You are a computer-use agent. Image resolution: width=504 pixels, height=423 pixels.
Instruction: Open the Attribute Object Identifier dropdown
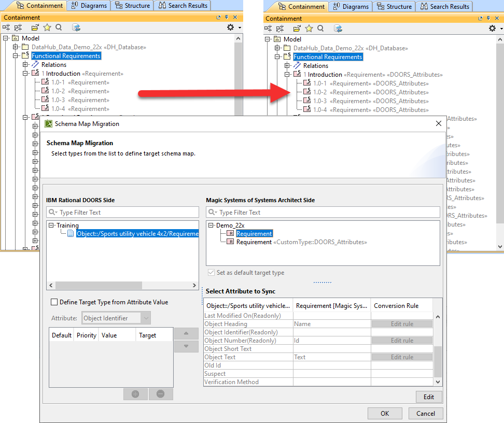(x=146, y=318)
